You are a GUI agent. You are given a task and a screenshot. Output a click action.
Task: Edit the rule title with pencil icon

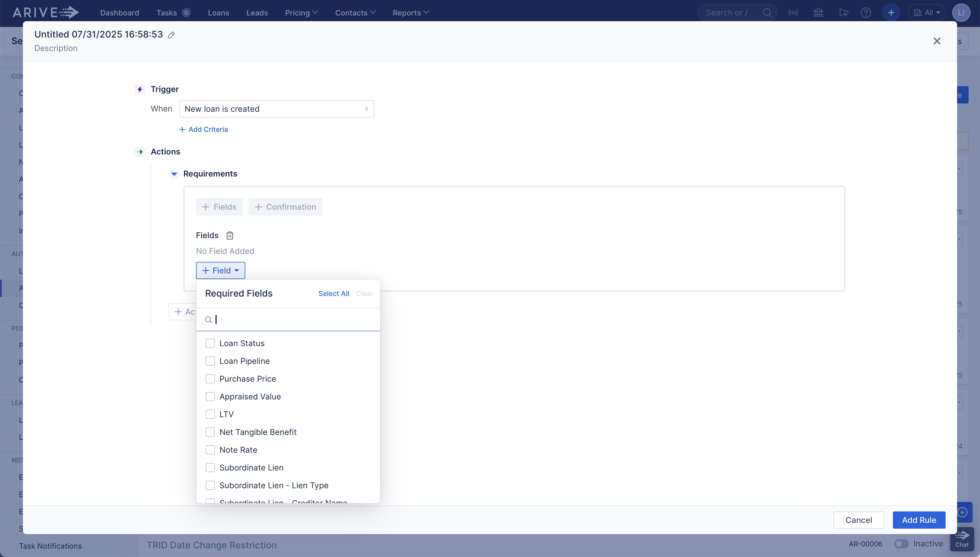pyautogui.click(x=171, y=34)
